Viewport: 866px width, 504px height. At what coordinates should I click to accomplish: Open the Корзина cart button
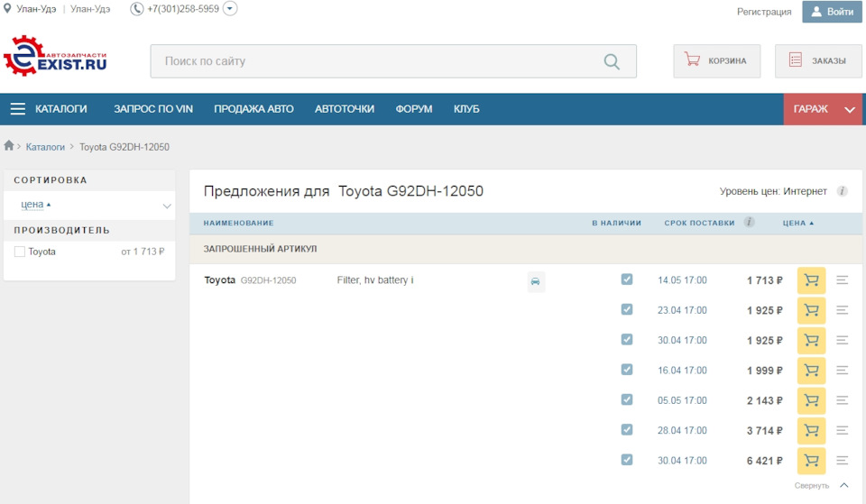pos(716,60)
